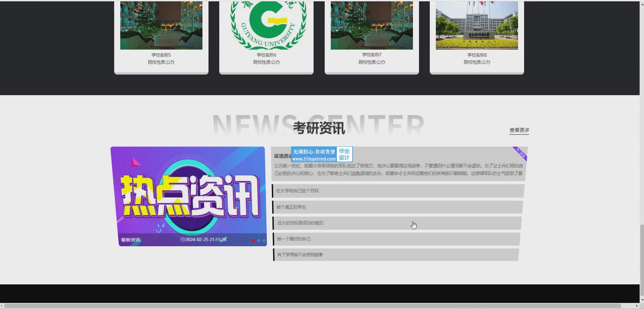Click the 学校名称7 title text
The image size is (644, 309).
pyautogui.click(x=372, y=55)
